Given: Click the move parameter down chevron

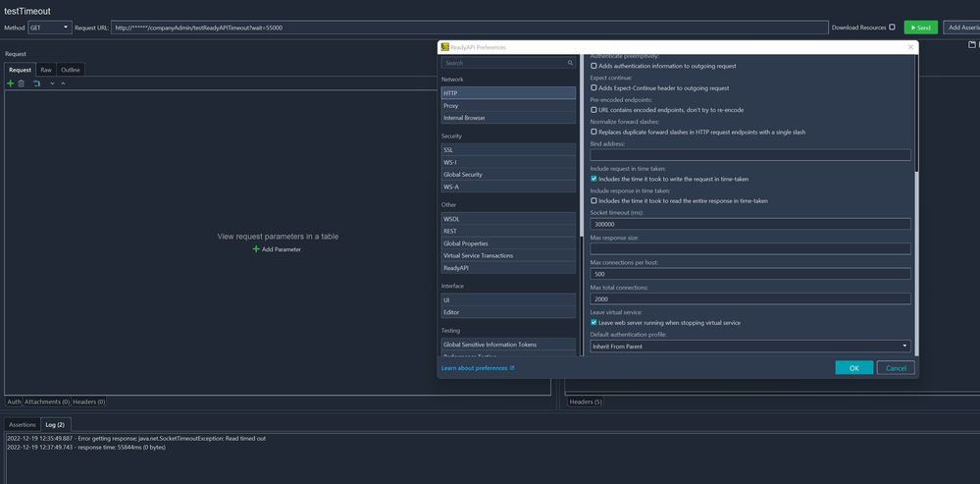Looking at the screenshot, I should point(52,83).
